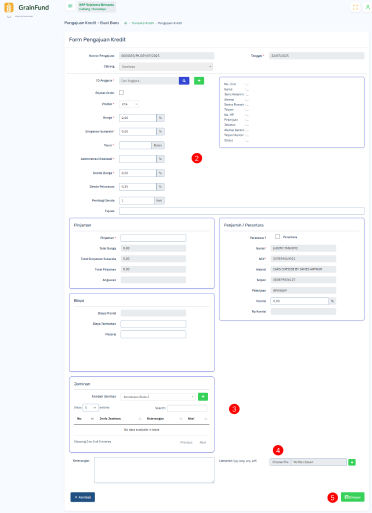Click the Pinjaman amount input field

pyautogui.click(x=153, y=238)
